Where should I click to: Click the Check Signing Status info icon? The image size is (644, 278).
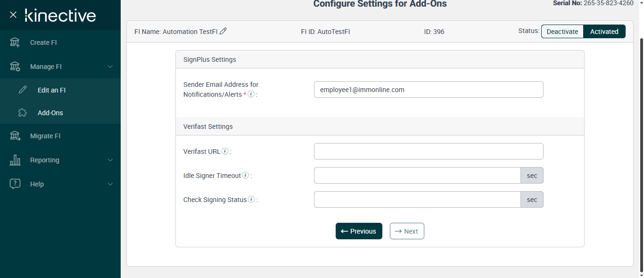pyautogui.click(x=252, y=200)
